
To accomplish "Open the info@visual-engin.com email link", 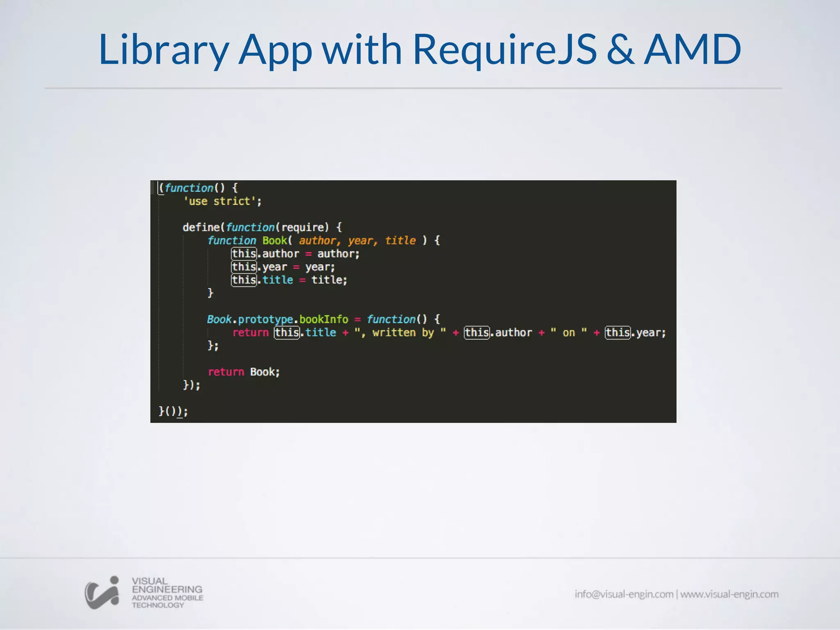I will click(x=624, y=594).
